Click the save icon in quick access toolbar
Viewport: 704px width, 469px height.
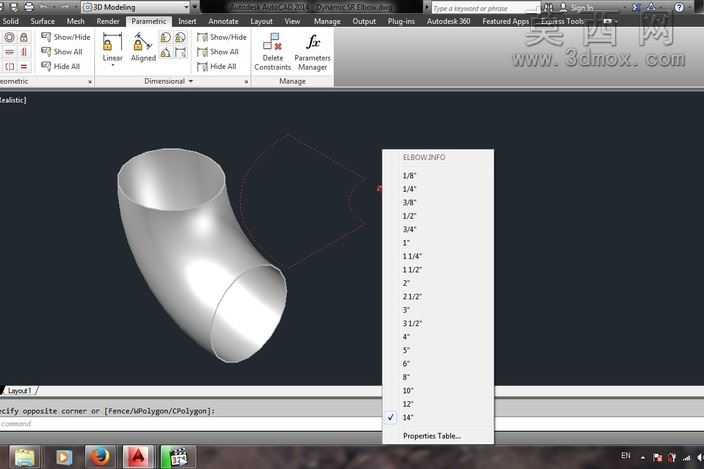click(13, 7)
